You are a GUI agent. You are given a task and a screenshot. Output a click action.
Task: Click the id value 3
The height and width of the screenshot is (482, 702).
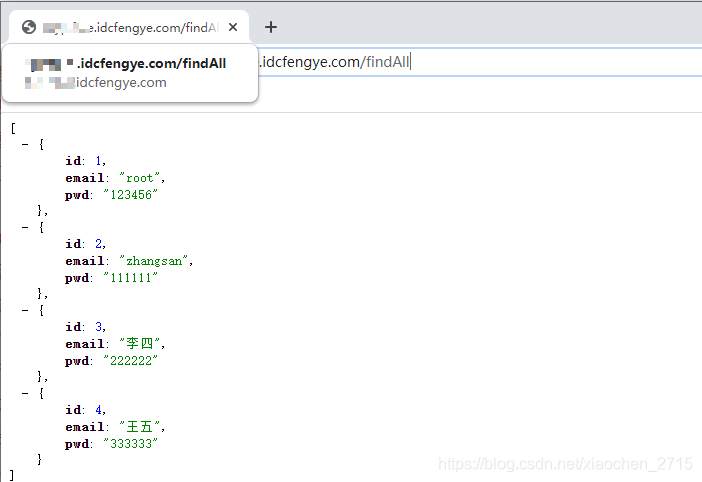click(x=98, y=327)
